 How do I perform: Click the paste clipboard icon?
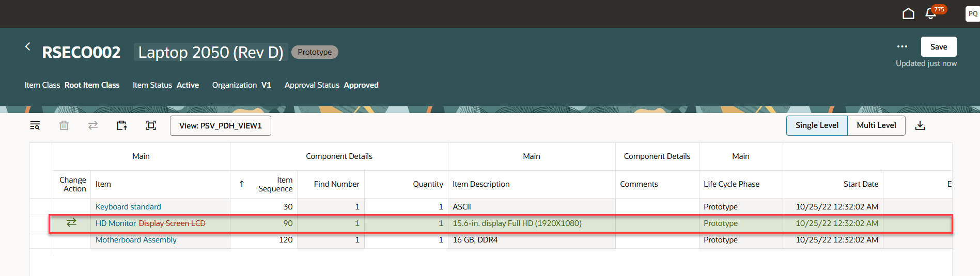click(122, 125)
